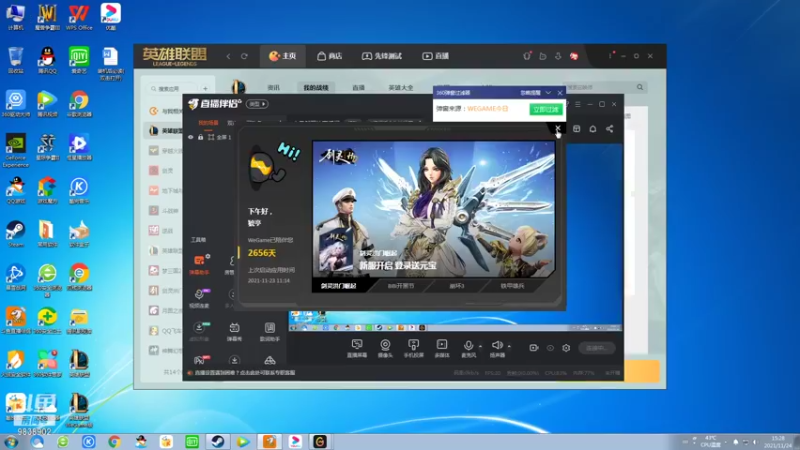
Task: Open the 先锋测试 tab in WeGame
Action: 382,56
